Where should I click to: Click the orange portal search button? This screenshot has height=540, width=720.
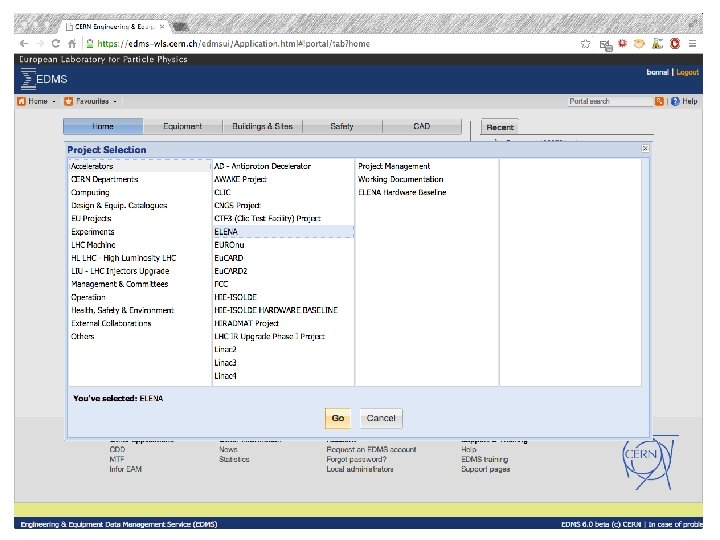coord(659,101)
